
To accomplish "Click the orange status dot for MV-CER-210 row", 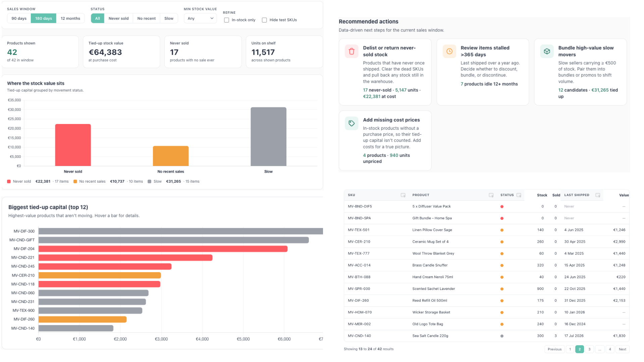I will pyautogui.click(x=502, y=242).
